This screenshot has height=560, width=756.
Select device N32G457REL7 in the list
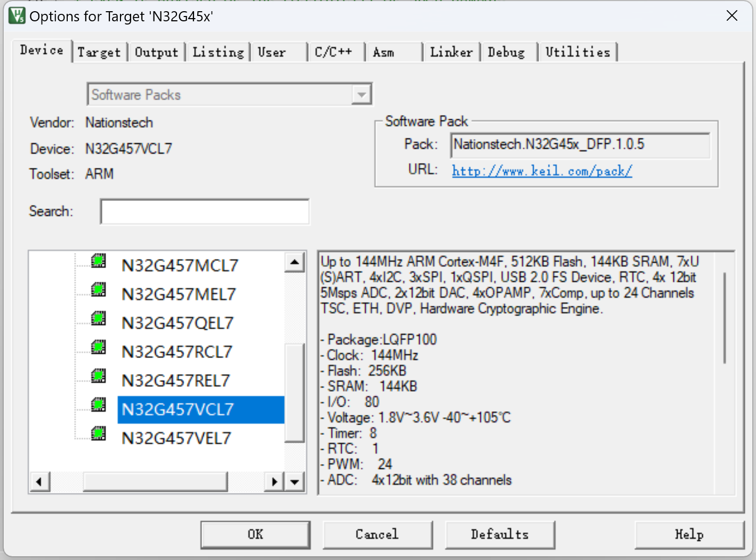pyautogui.click(x=176, y=380)
